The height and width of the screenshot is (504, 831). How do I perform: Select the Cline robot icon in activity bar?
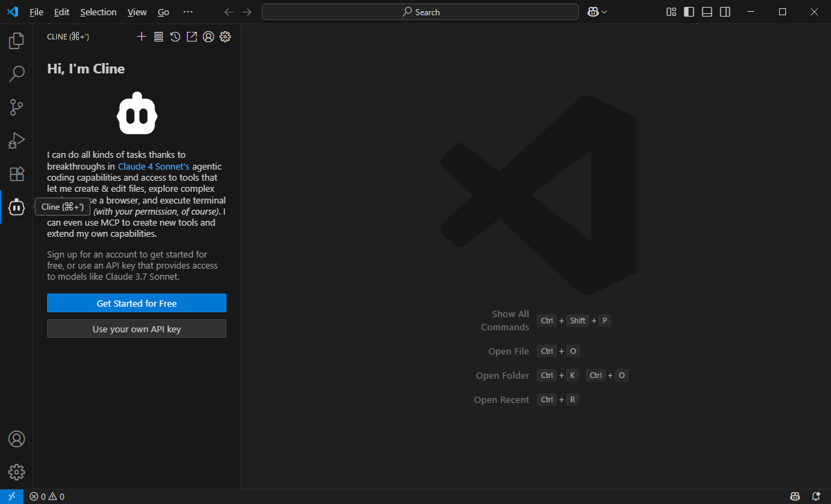(x=17, y=207)
